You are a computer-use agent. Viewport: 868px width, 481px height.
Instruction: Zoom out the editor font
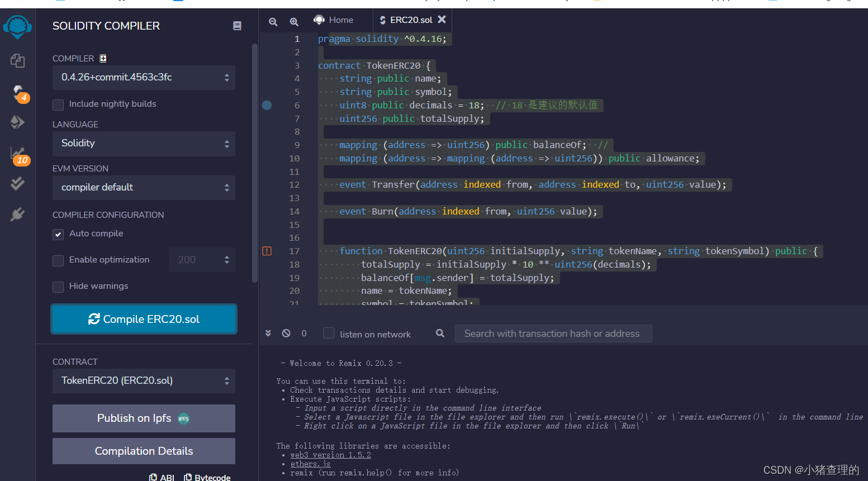pyautogui.click(x=273, y=21)
